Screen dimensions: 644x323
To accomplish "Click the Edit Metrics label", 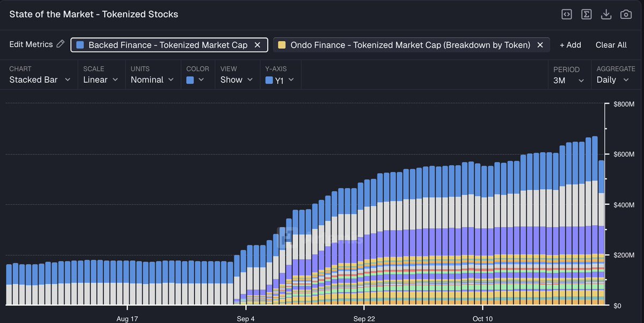I will pyautogui.click(x=31, y=45).
